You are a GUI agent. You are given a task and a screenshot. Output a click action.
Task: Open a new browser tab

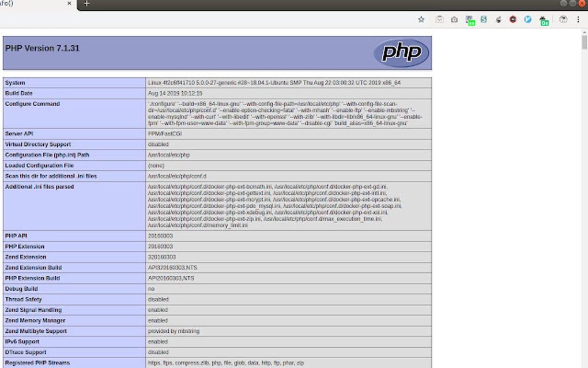86,3
